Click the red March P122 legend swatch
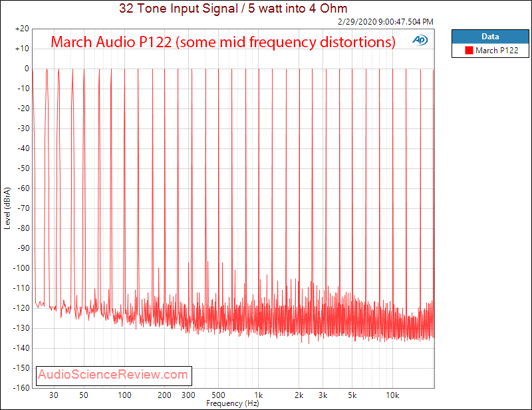The height and width of the screenshot is (410, 532). tap(469, 51)
